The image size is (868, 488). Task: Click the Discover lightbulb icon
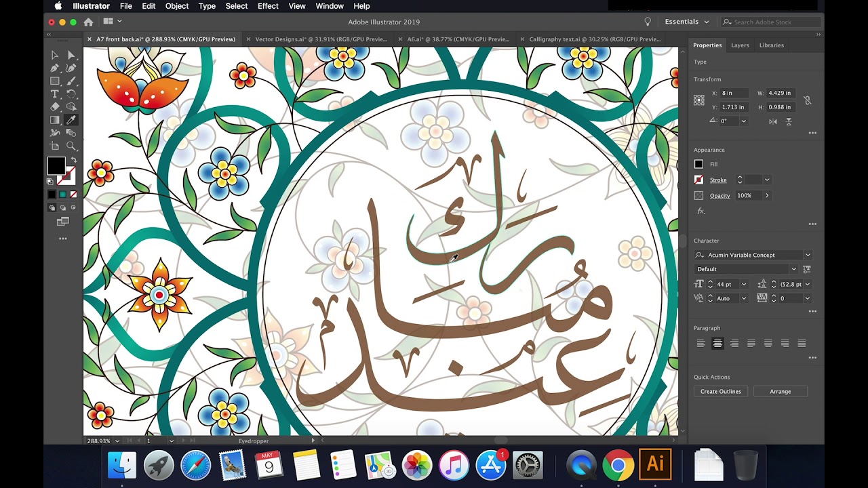[648, 22]
